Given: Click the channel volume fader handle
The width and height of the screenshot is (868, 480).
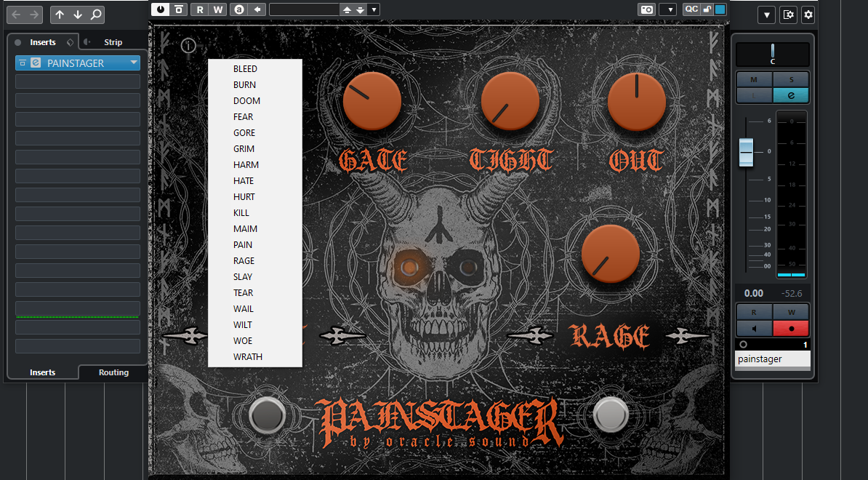Looking at the screenshot, I should [x=747, y=151].
